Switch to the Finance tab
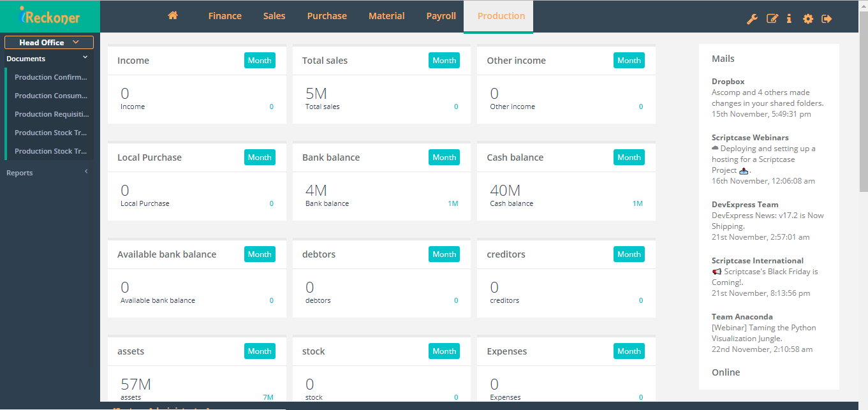 224,15
